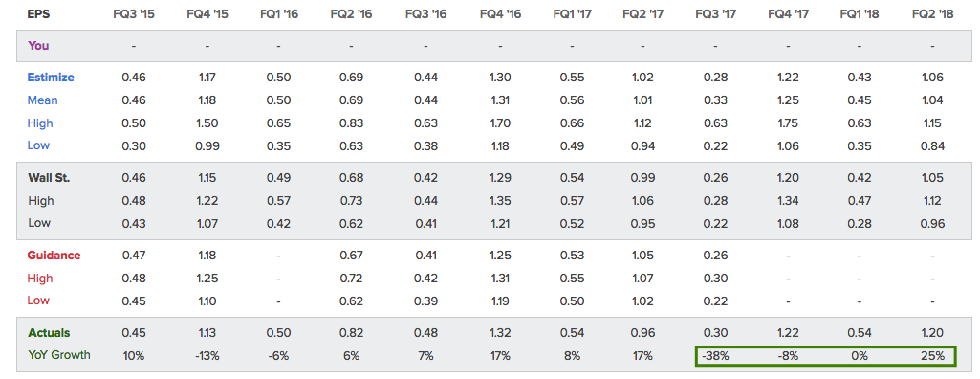Click the Estimize row label
This screenshot has height=379, width=980.
pyautogui.click(x=51, y=78)
